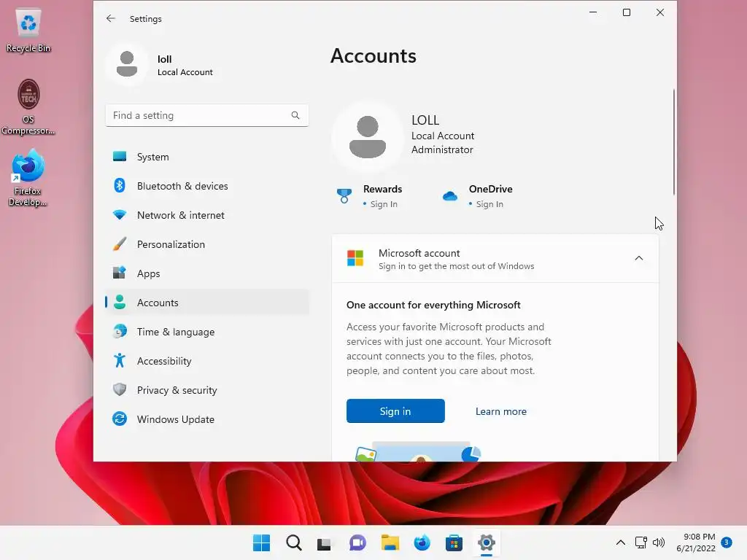The image size is (747, 560).
Task: Select Firefox Developer desktop shortcut
Action: (28, 178)
